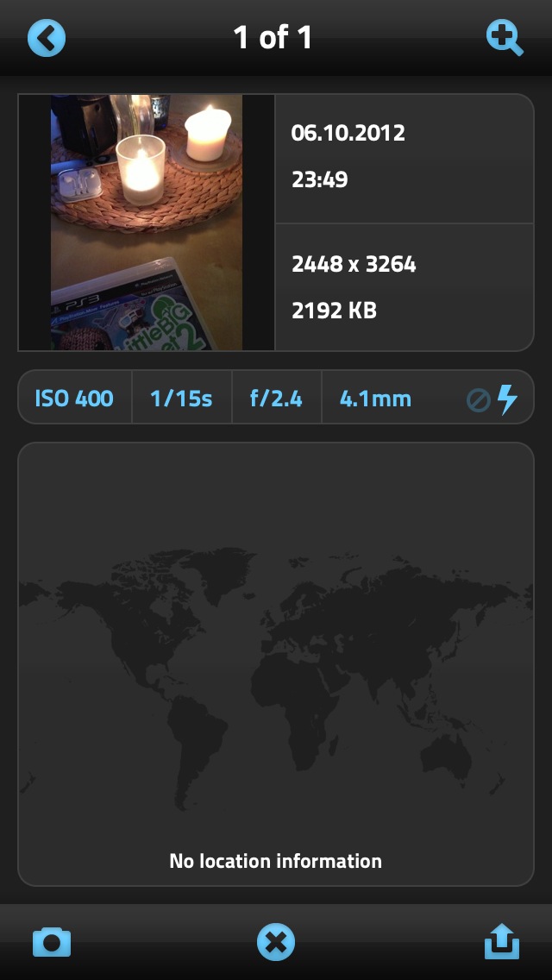Image resolution: width=552 pixels, height=980 pixels.
Task: Open the zoom magnifier icon
Action: point(505,38)
